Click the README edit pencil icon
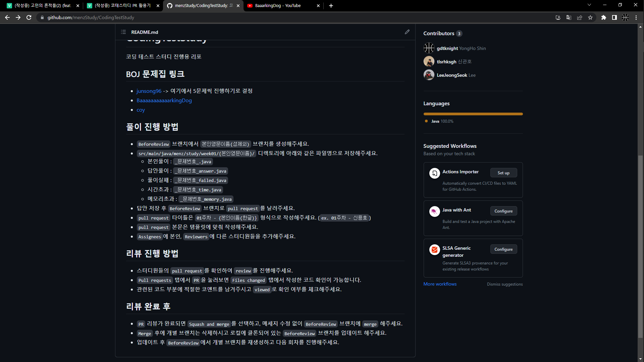The height and width of the screenshot is (362, 644). click(x=407, y=32)
